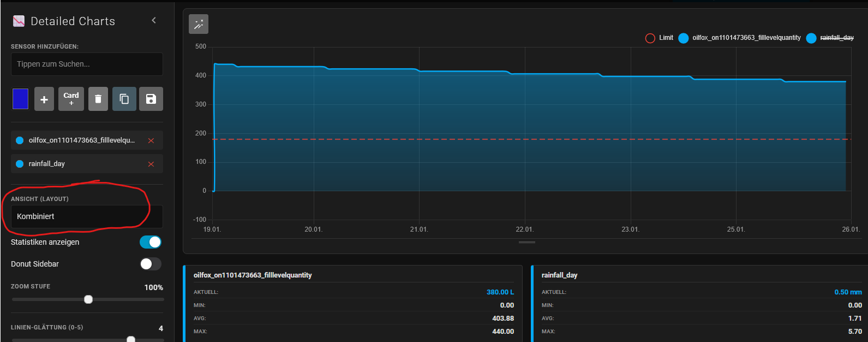This screenshot has height=342, width=868.
Task: Disable Statistiken anzeigen toggle
Action: [151, 242]
